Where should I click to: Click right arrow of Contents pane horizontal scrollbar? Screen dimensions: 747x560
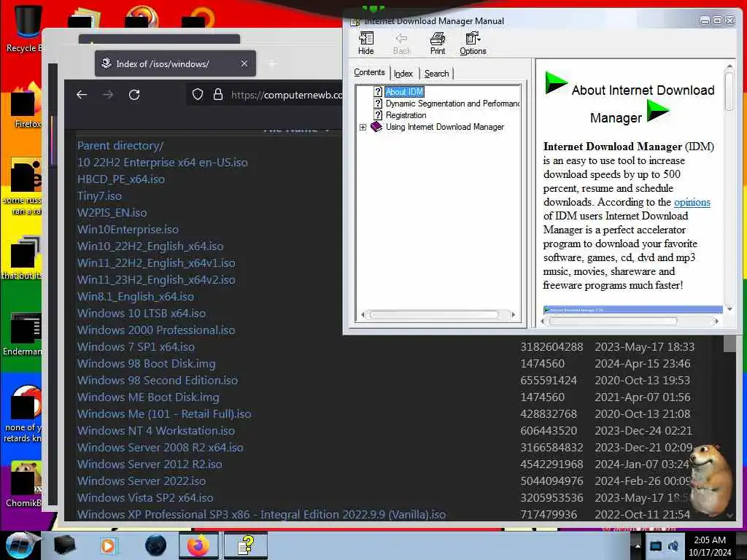tap(513, 314)
